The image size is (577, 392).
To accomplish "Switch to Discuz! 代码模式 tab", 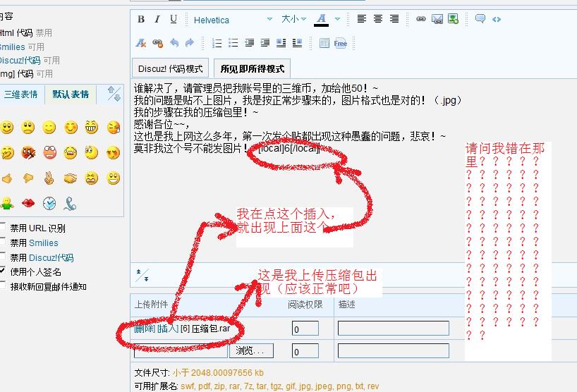I will 171,68.
